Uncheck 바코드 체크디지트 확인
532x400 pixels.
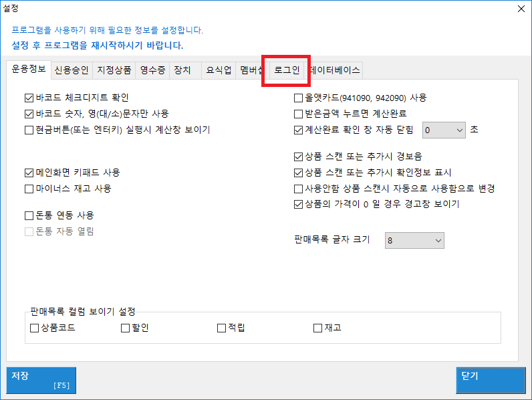click(29, 98)
